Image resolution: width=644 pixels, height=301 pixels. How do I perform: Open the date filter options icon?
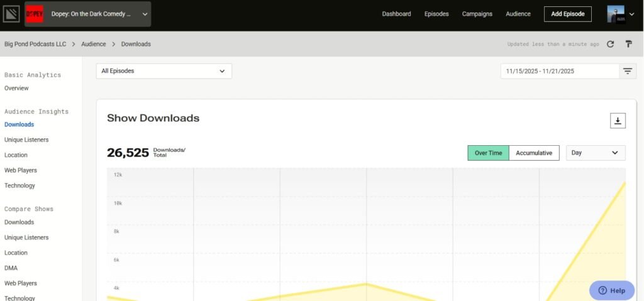(x=628, y=71)
